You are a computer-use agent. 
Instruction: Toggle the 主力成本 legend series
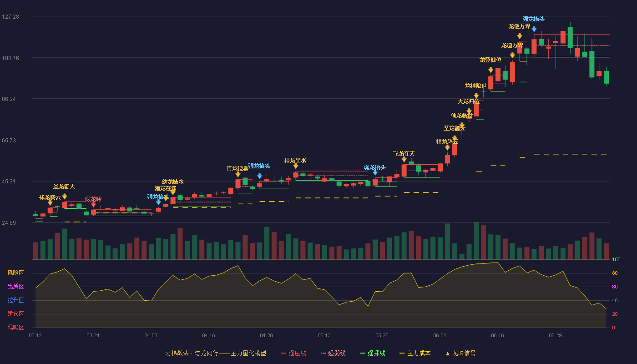point(415,353)
